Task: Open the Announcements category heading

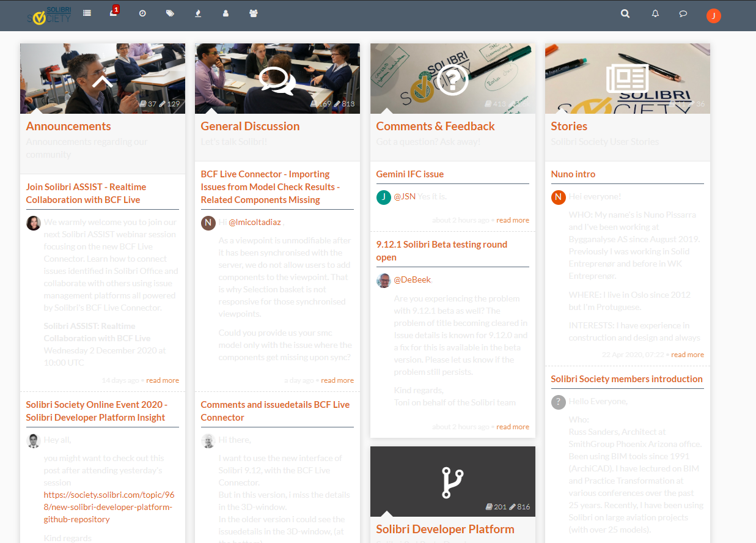Action: (68, 126)
